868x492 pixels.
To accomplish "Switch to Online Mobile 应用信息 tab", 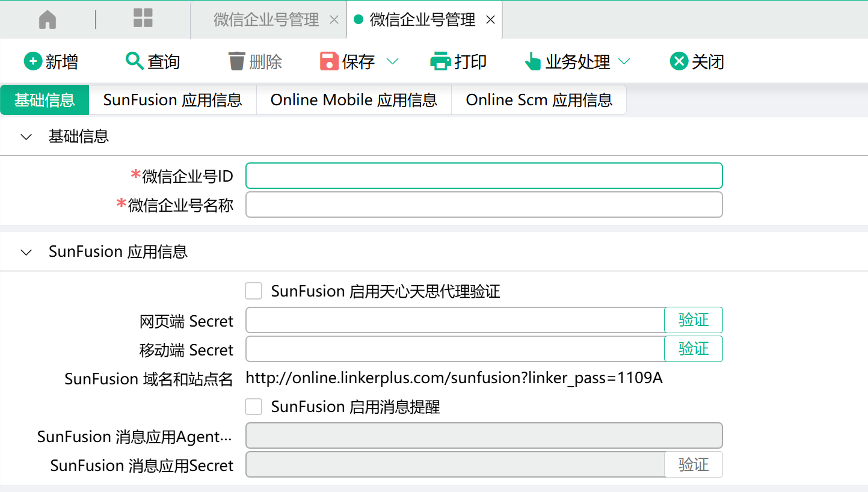I will (354, 100).
